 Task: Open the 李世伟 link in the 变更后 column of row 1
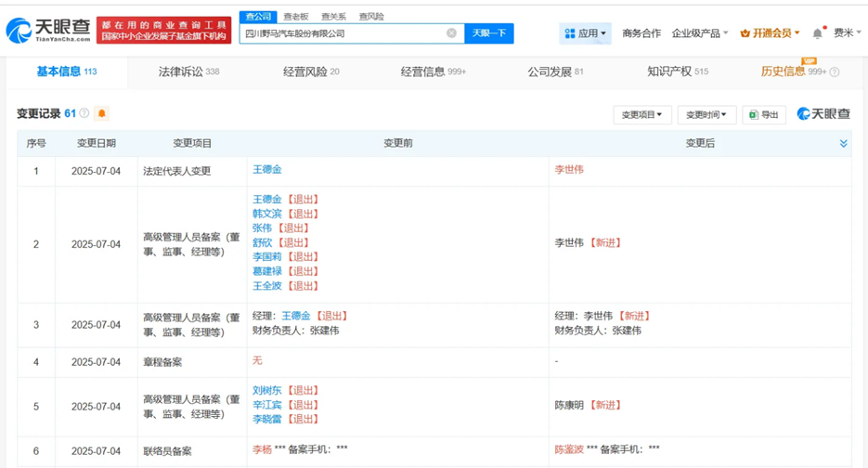(x=569, y=170)
